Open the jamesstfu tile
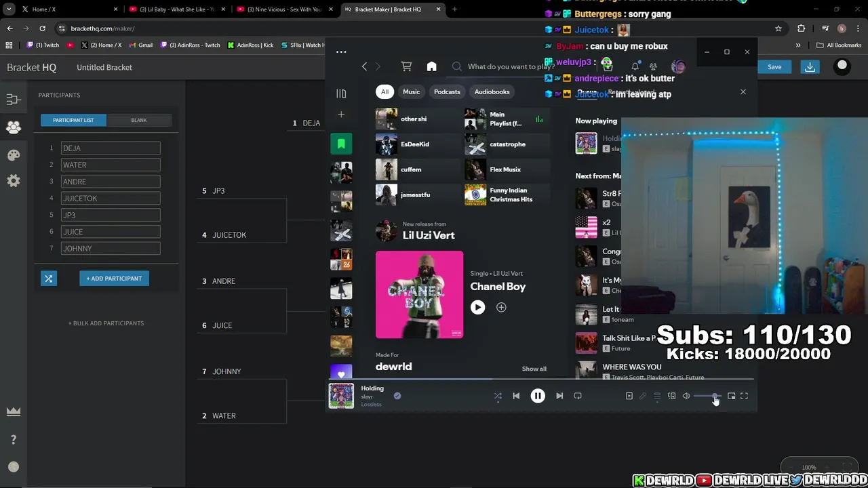This screenshot has width=868, height=488. (418, 195)
